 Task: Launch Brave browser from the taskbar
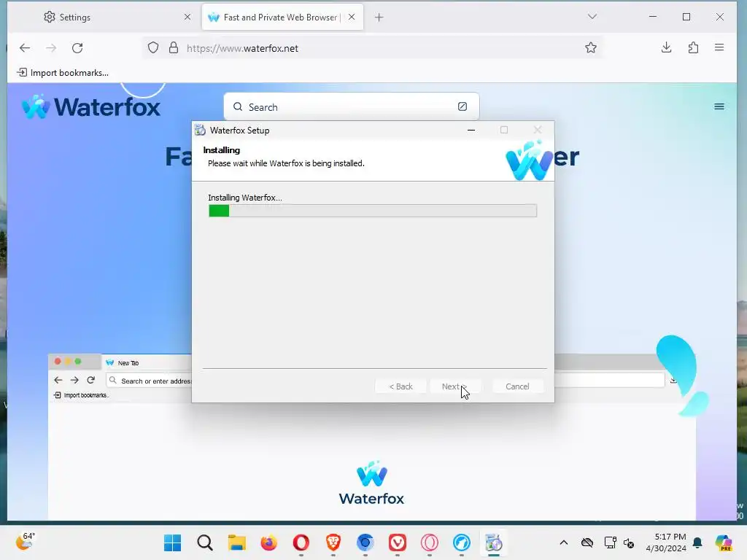[x=333, y=542]
